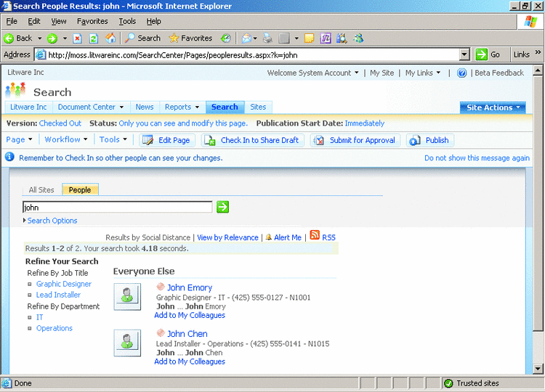Click the green Go arrow button
The height and width of the screenshot is (392, 545).
[481, 54]
